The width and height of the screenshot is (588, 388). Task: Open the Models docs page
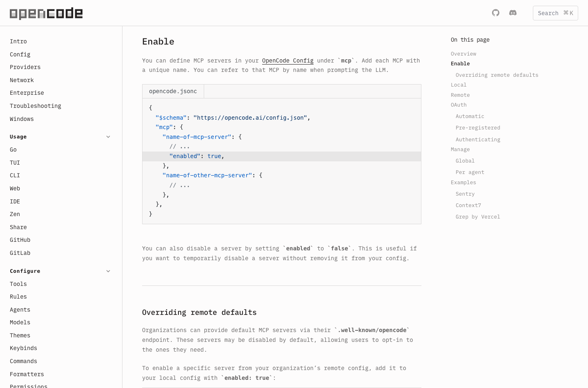(20, 323)
